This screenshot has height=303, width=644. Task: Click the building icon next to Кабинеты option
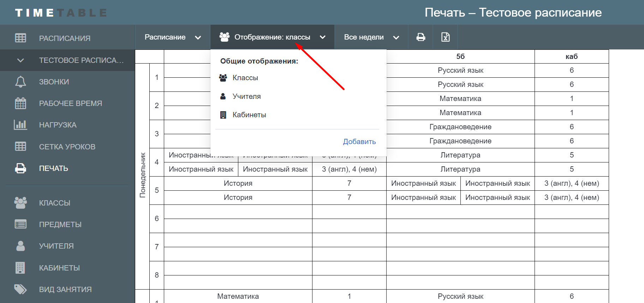click(223, 115)
